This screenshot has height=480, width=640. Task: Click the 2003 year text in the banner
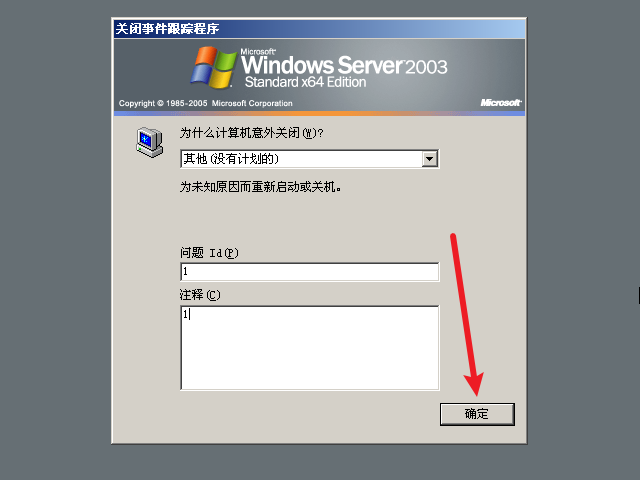click(426, 67)
